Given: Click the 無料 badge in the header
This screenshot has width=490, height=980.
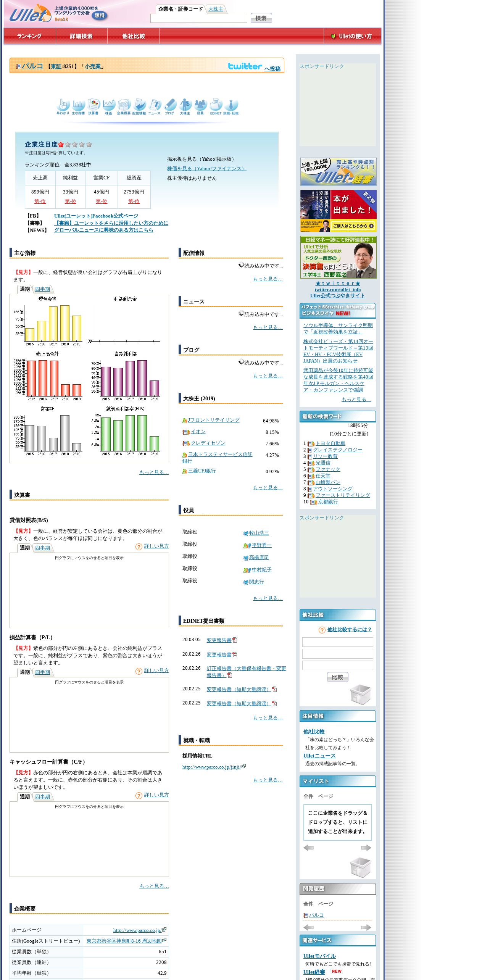Looking at the screenshot, I should click(100, 16).
